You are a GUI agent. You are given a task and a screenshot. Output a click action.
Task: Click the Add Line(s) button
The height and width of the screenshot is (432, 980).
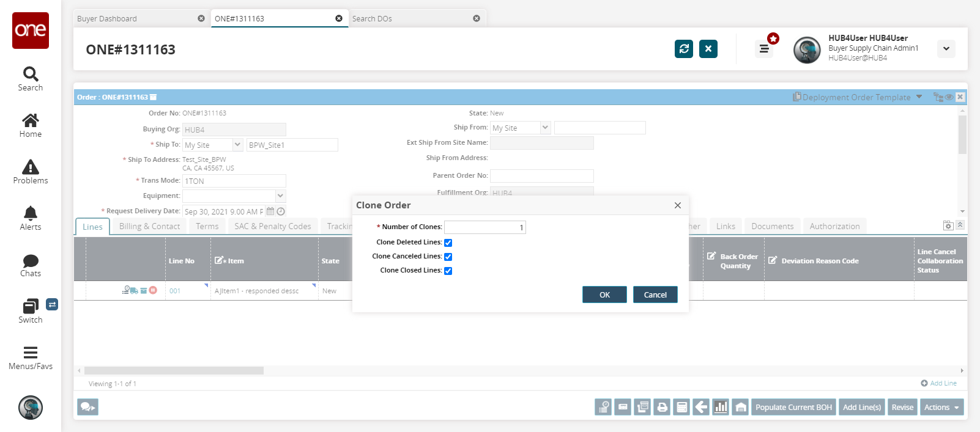862,407
